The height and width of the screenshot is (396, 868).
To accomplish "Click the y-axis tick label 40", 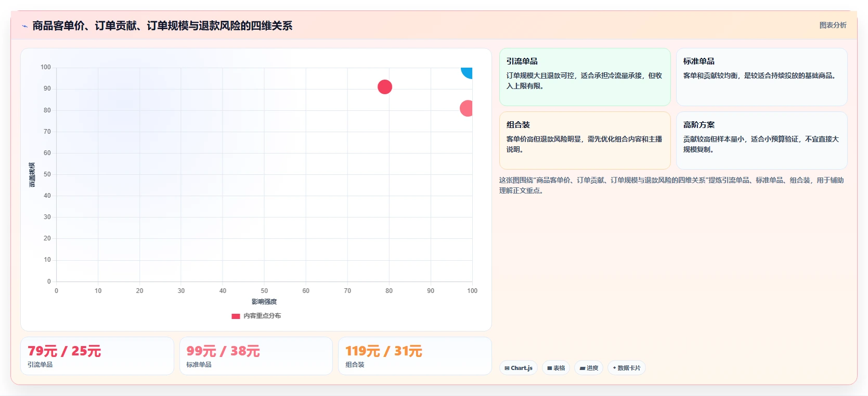I will coord(47,196).
